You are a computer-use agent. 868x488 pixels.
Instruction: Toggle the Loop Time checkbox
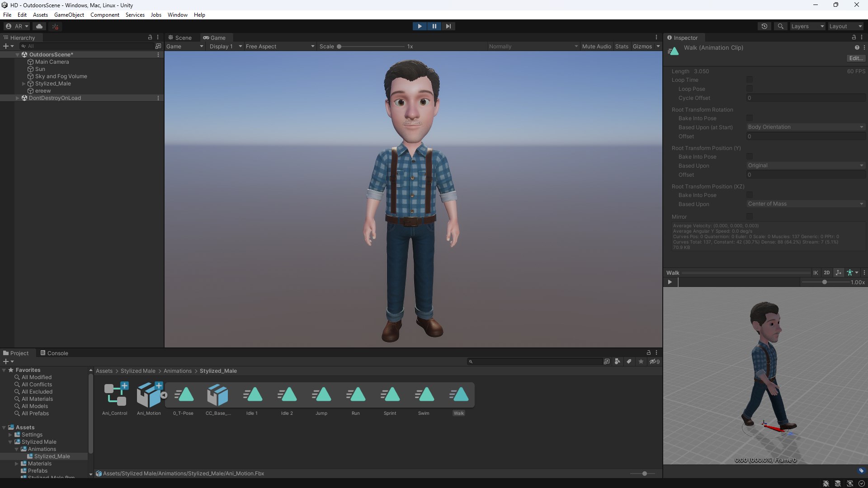pos(750,80)
